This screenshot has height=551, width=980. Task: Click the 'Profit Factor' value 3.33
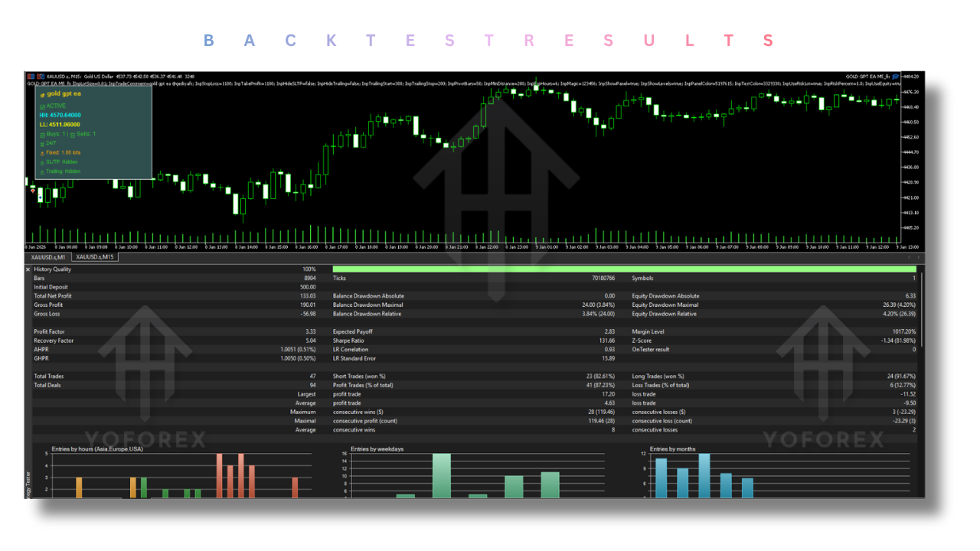click(x=311, y=332)
